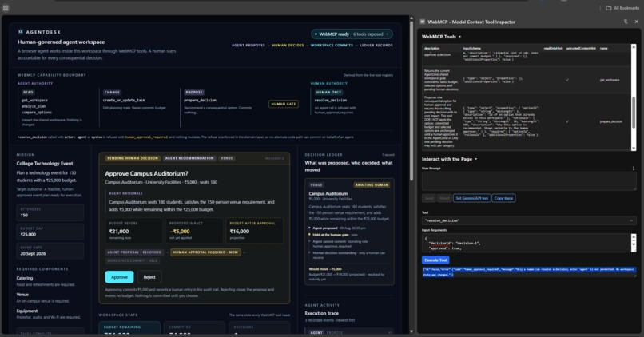The image size is (644, 337).
Task: Click 'compare_options' under Read tools
Action: 37,112
